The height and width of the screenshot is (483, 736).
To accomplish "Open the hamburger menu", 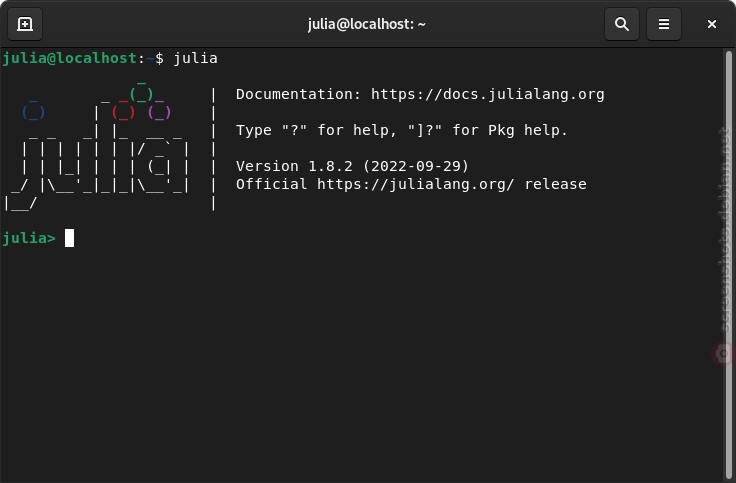I will click(x=664, y=24).
